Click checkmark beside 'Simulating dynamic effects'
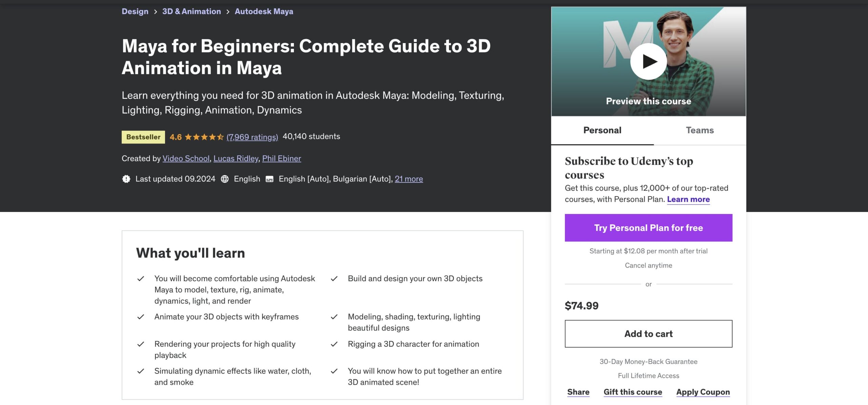The height and width of the screenshot is (405, 868). (140, 371)
